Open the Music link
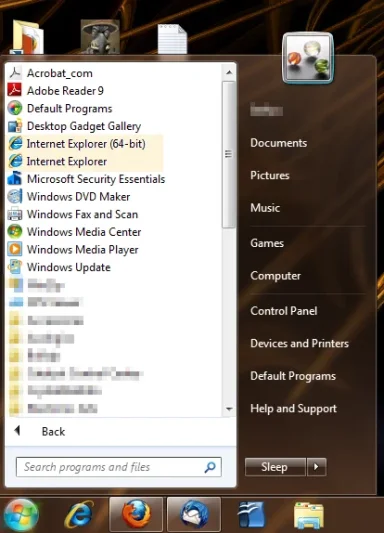The image size is (384, 533). coord(265,208)
